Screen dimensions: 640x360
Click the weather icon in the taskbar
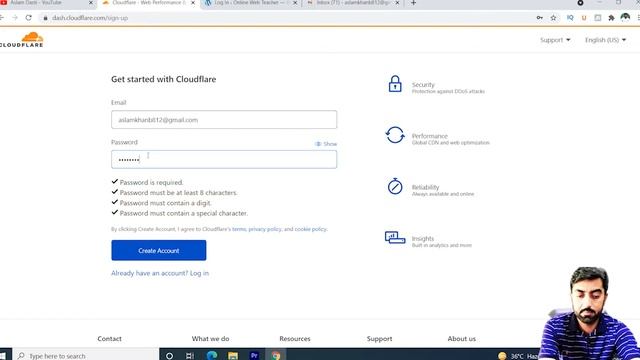[x=502, y=356]
